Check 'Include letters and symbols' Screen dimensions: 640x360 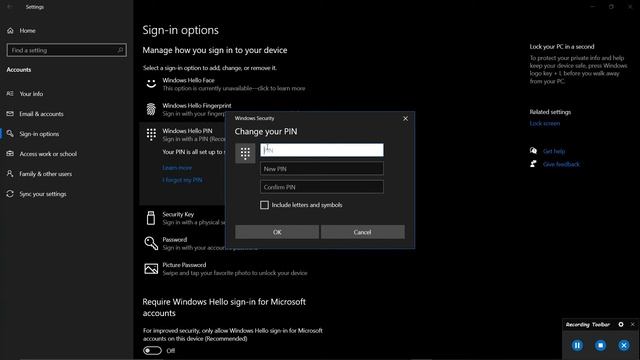click(264, 205)
